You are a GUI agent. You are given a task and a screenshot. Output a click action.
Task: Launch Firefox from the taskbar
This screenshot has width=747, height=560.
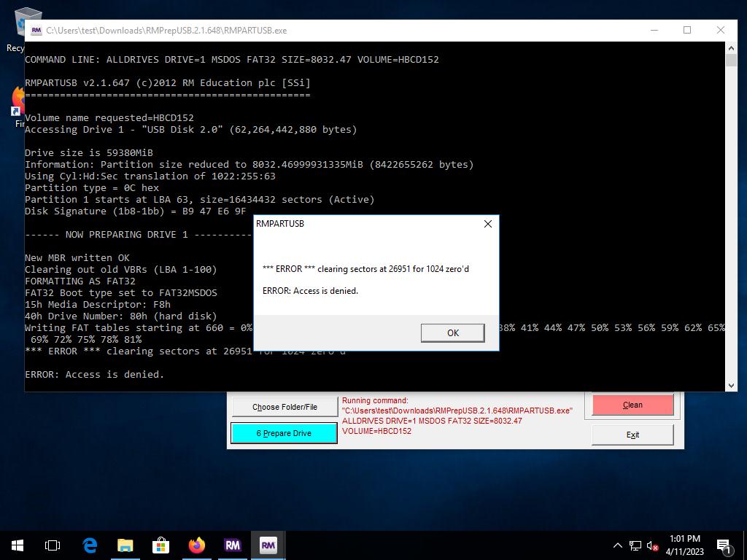coord(196,545)
